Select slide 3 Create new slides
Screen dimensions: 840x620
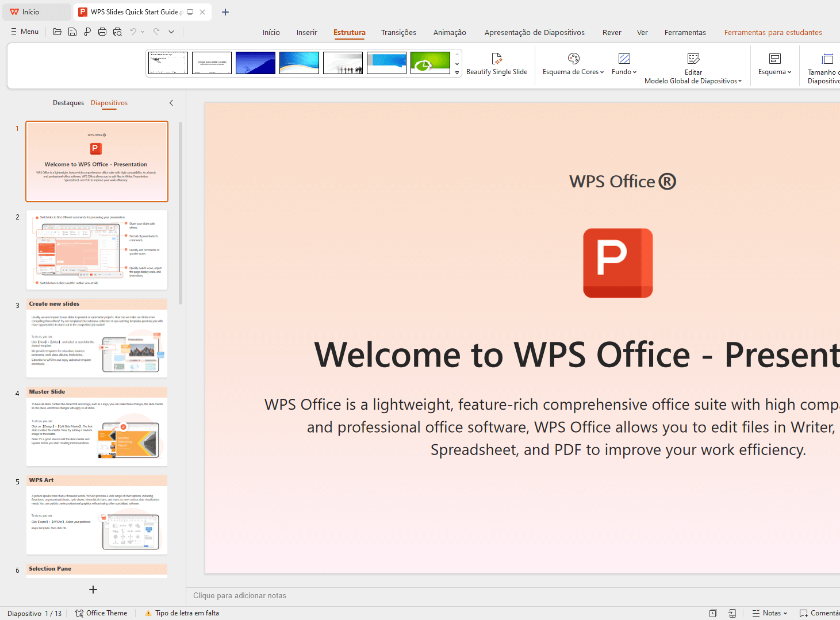tap(97, 338)
